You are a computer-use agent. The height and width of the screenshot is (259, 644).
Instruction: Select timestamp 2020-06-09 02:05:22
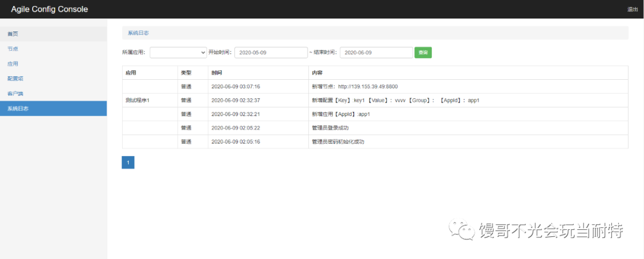pyautogui.click(x=236, y=128)
